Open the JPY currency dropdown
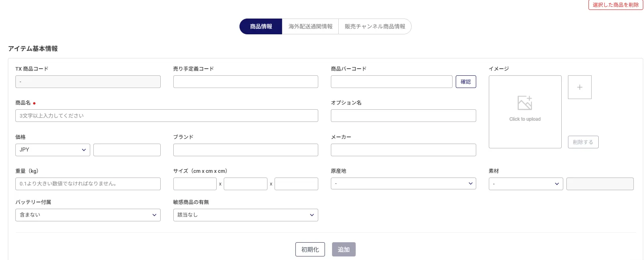Image resolution: width=644 pixels, height=260 pixels. 53,150
